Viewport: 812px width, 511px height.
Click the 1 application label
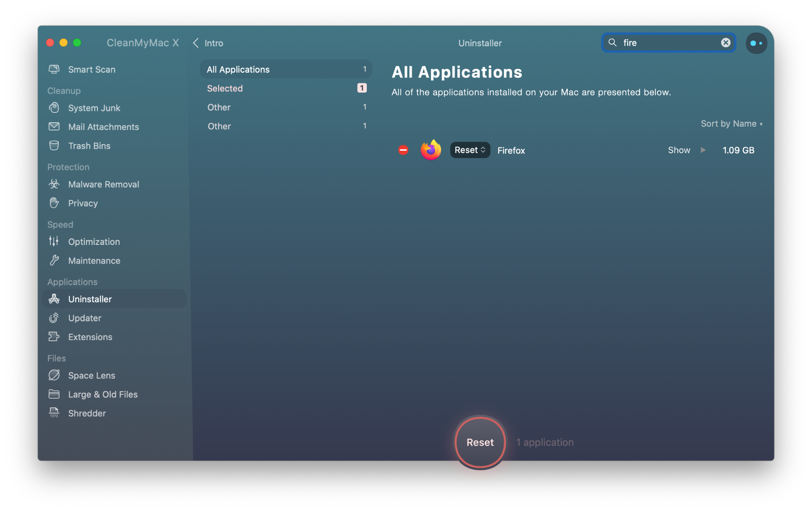coord(545,442)
